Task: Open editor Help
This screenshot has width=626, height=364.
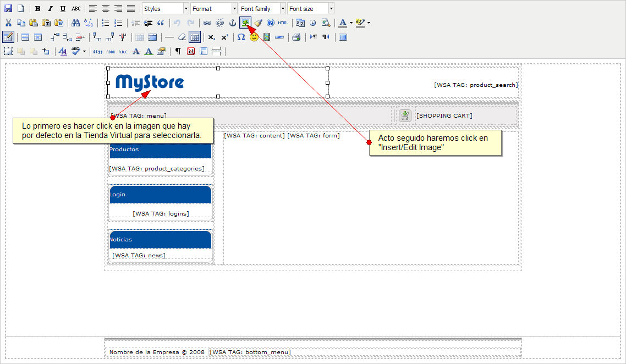Action: (271, 23)
